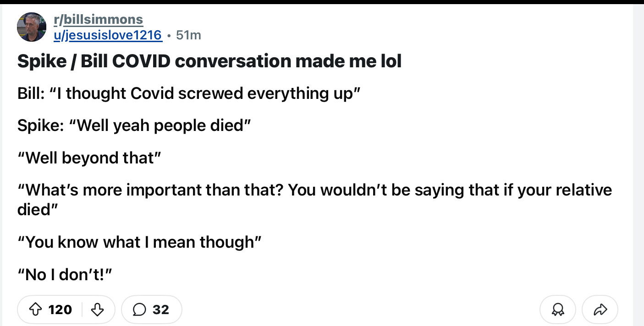The width and height of the screenshot is (644, 326).
Task: Open the post via its bold title
Action: coord(209,61)
